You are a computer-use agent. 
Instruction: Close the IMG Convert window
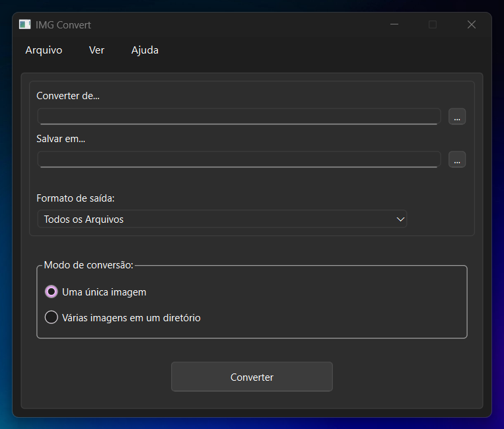[471, 24]
